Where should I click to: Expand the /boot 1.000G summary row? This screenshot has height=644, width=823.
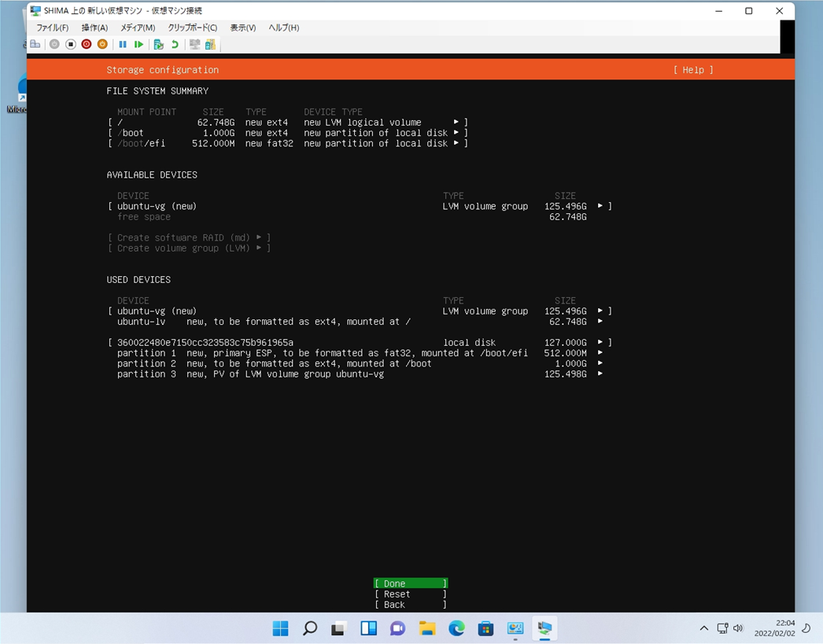point(288,133)
